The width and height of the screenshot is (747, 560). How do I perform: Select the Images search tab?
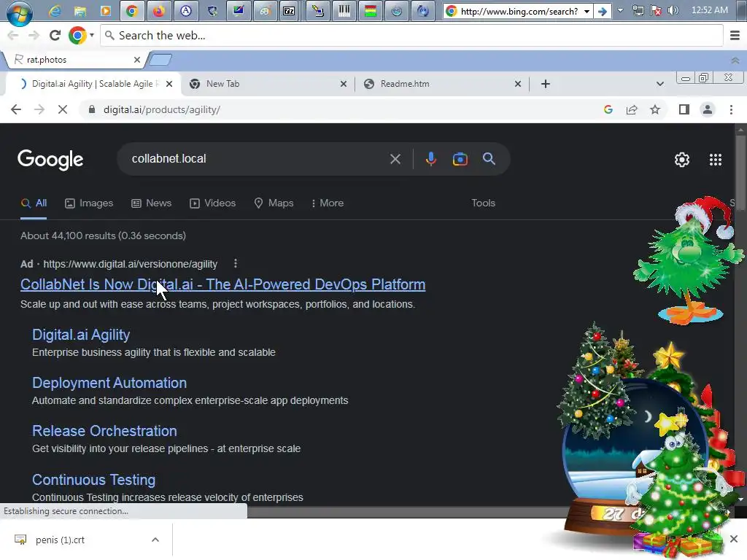point(89,203)
